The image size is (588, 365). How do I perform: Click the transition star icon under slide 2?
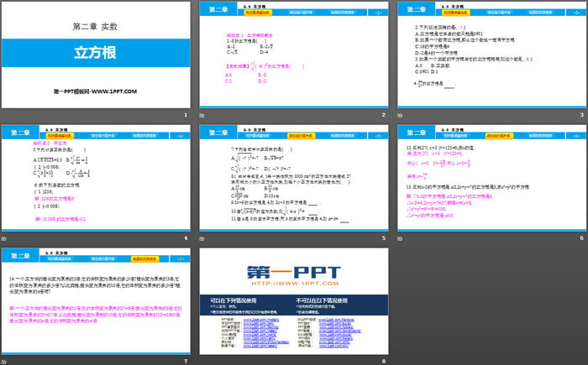click(203, 116)
